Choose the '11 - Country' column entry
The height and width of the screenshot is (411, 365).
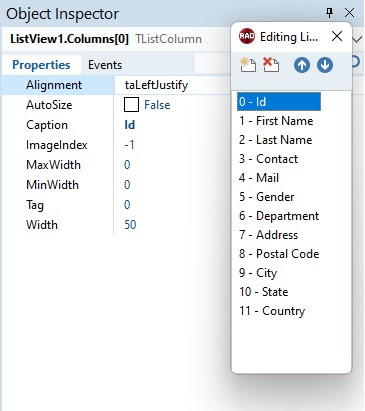coord(272,311)
